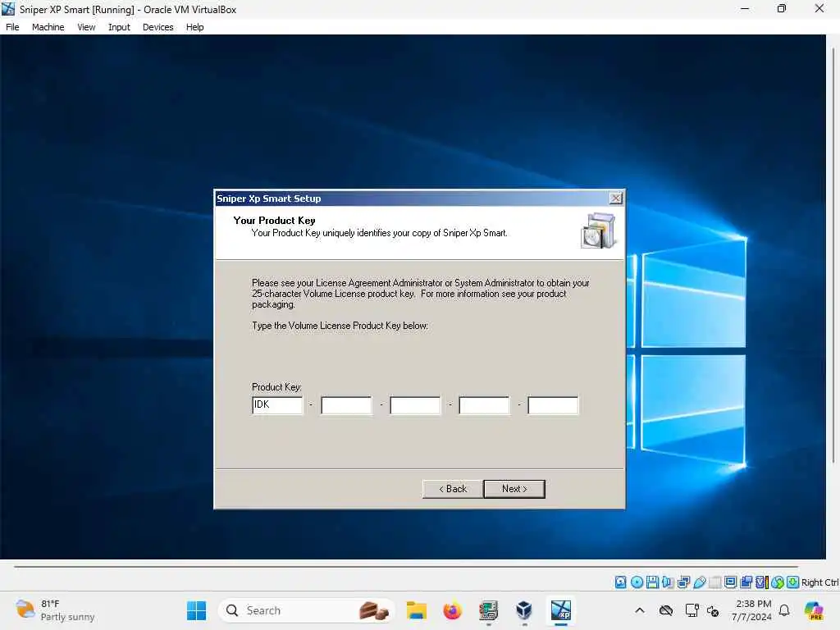Click the floppy disk indicator icon
Viewport: 840px width, 630px height.
652,582
